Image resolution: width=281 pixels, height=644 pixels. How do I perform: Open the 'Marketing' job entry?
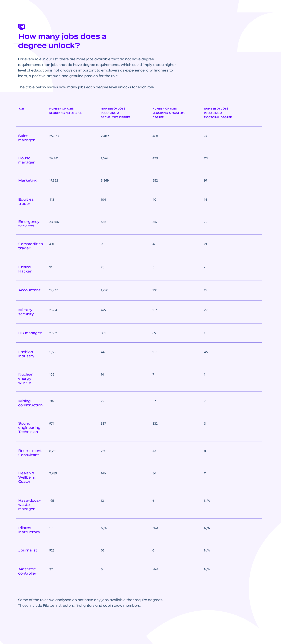[x=28, y=180]
